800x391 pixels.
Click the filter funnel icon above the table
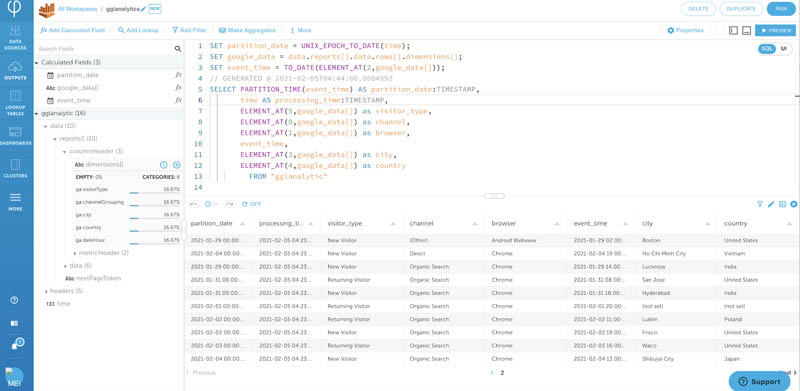click(x=760, y=204)
